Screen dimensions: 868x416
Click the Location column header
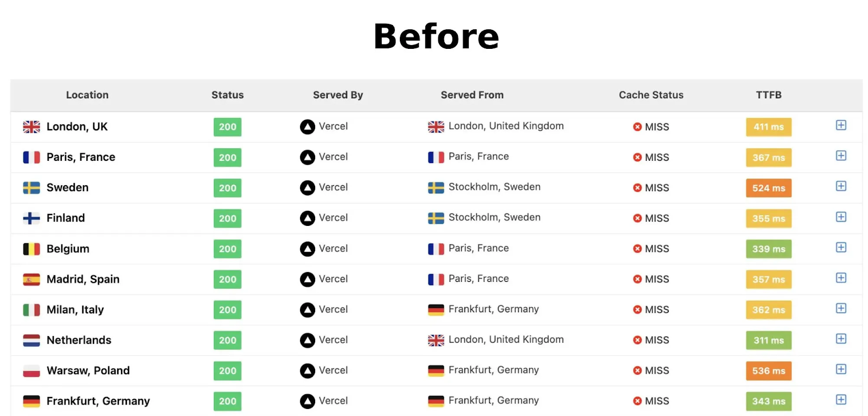tap(87, 95)
